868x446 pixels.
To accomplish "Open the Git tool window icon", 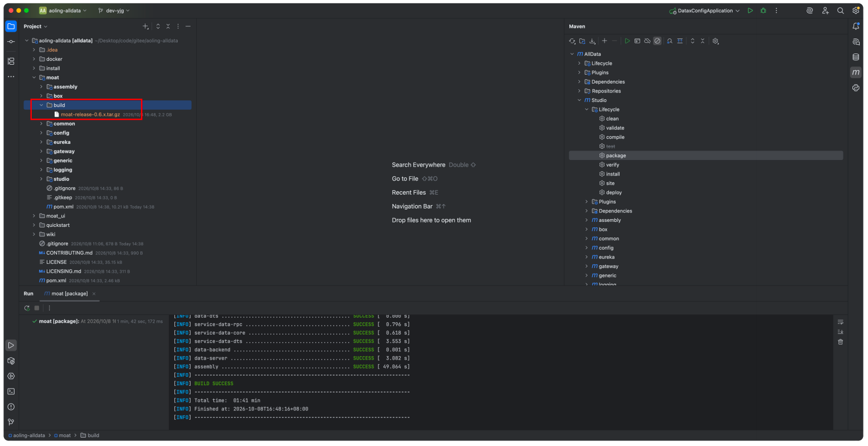I will 11,422.
